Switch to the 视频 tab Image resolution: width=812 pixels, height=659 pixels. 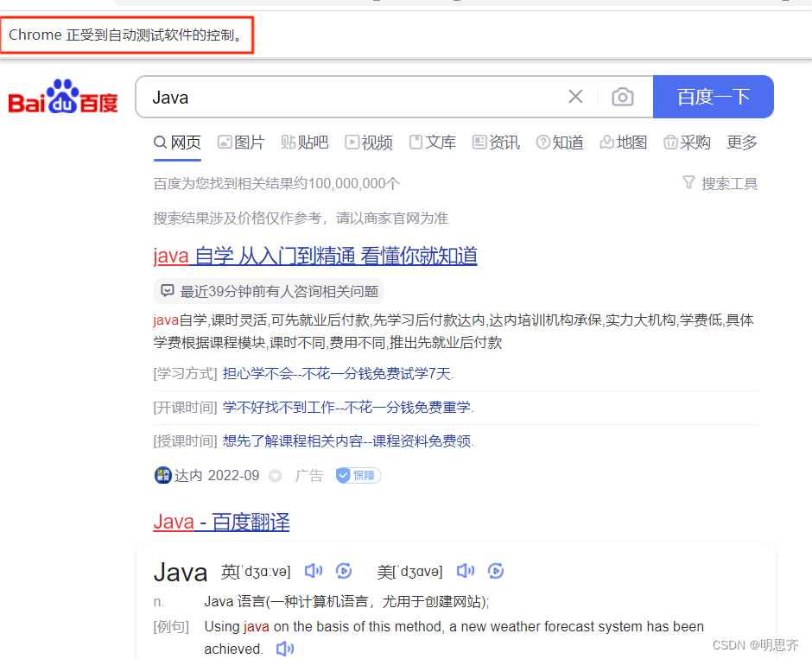(369, 143)
